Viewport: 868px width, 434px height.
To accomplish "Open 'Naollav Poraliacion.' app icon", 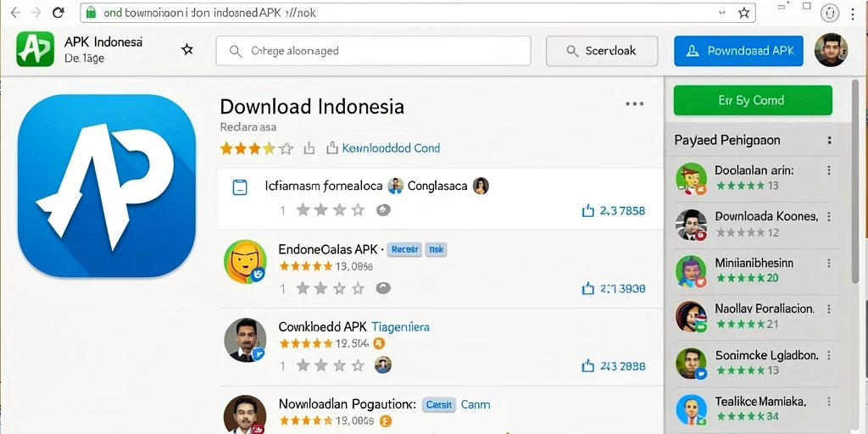I will [692, 317].
